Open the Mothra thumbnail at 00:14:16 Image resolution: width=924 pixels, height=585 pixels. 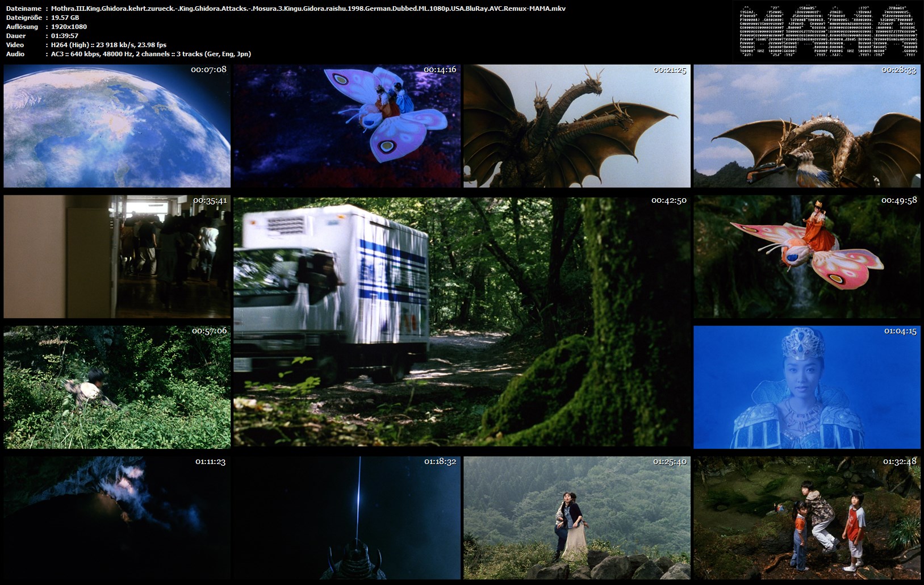click(347, 126)
